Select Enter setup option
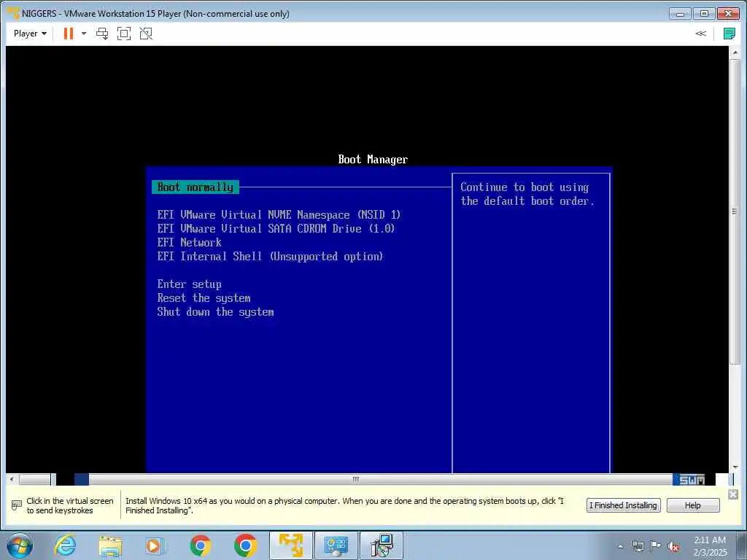Screen dimensions: 747x560 pos(189,284)
